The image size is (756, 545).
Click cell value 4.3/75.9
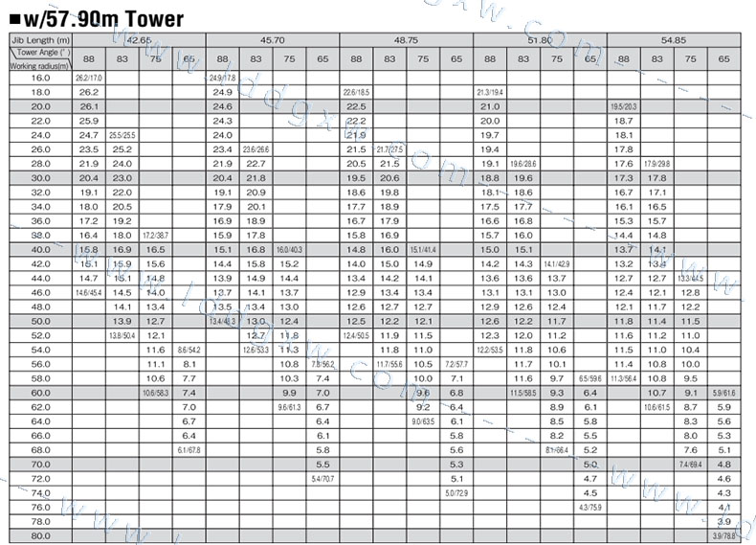[590, 508]
